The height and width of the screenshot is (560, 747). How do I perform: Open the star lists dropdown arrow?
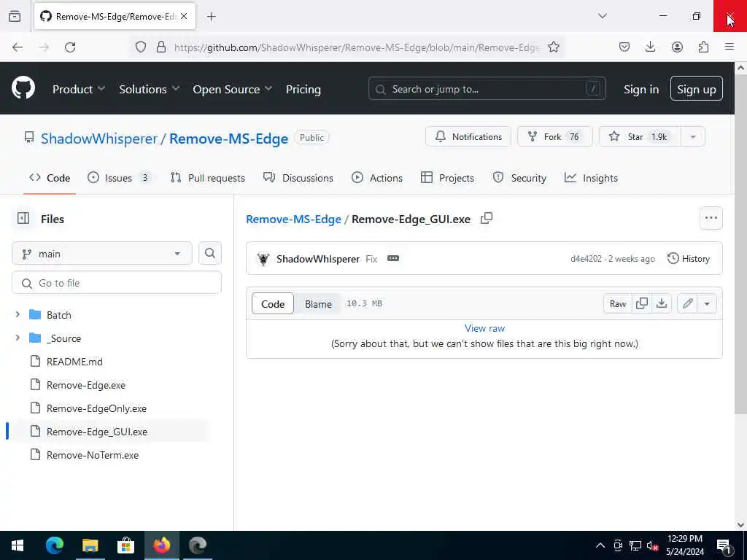[x=693, y=136]
